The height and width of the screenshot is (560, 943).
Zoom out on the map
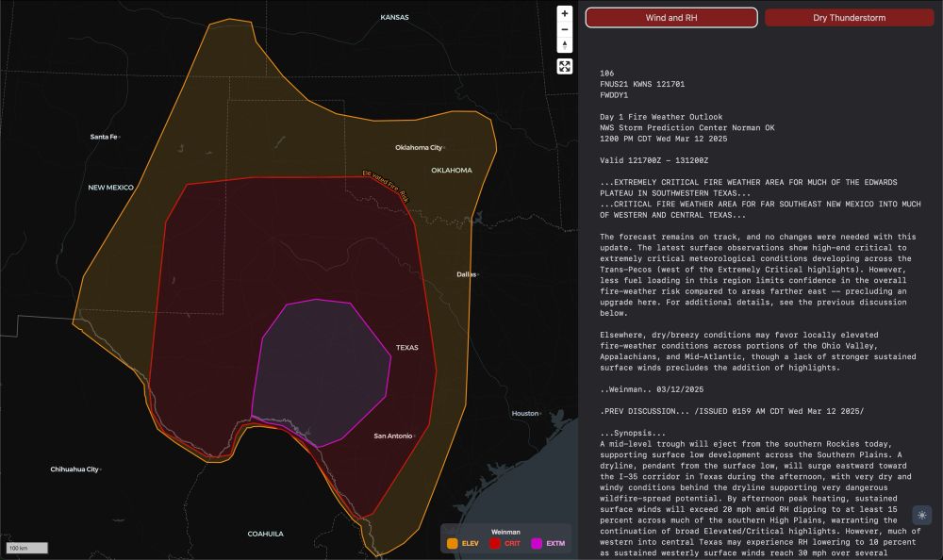[564, 29]
